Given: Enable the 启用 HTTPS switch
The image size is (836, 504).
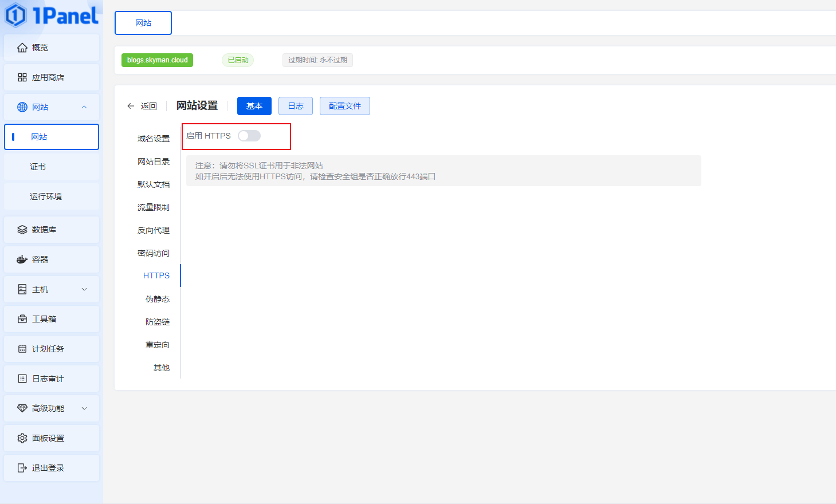Looking at the screenshot, I should pos(249,136).
